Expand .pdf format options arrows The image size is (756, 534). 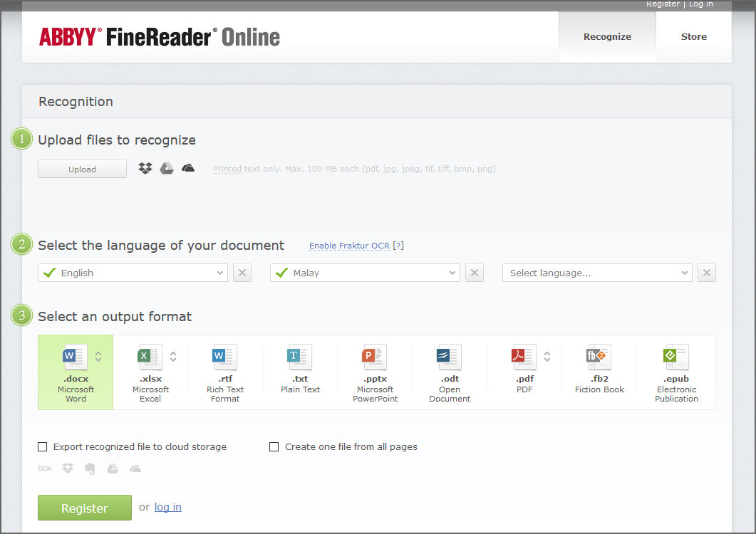[x=547, y=357]
